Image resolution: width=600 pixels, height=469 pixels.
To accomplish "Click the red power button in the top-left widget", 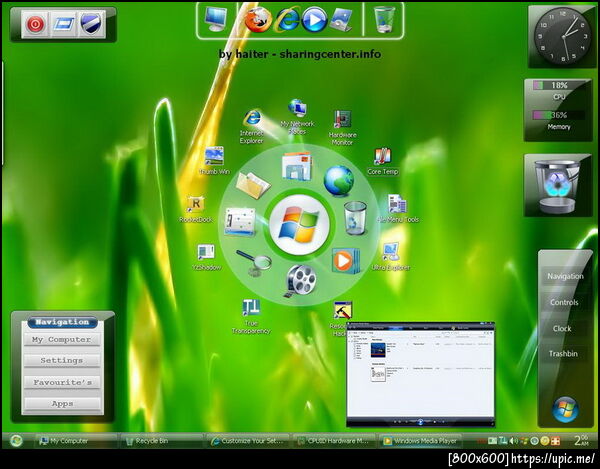I will pyautogui.click(x=35, y=24).
